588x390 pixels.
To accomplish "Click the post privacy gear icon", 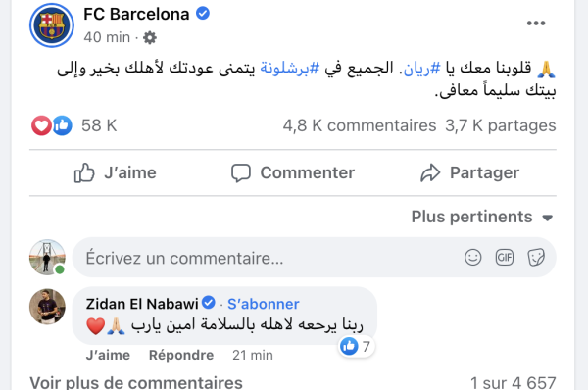I will (150, 37).
